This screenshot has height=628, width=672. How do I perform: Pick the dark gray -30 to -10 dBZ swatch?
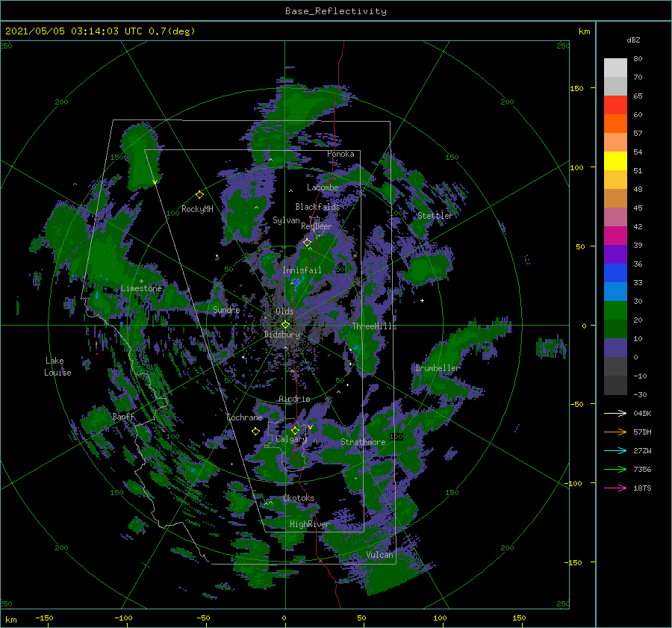point(615,385)
